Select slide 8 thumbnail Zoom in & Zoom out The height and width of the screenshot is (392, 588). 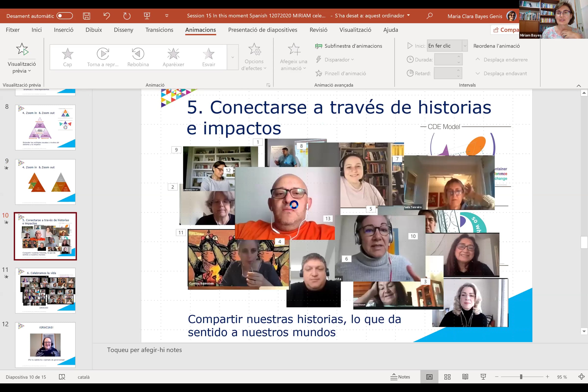pyautogui.click(x=45, y=127)
